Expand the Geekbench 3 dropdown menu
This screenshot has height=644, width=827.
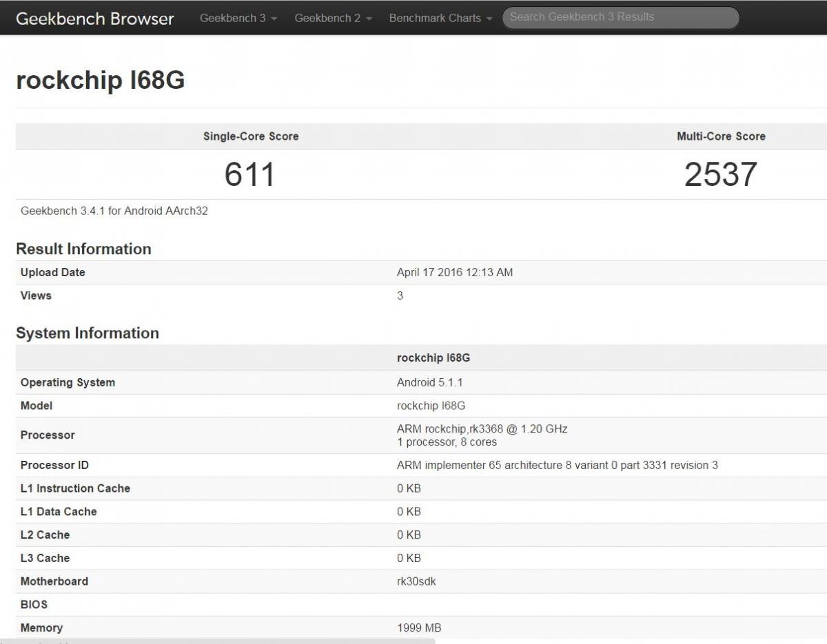click(238, 19)
